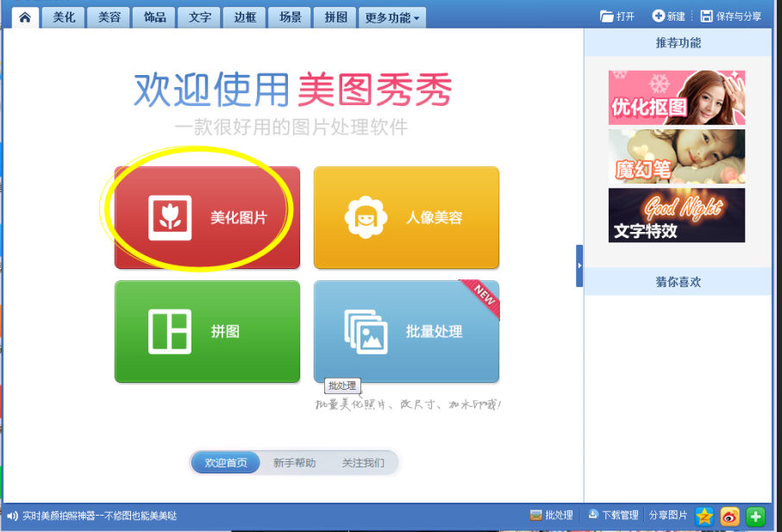Open the 优化抠图 recommended thumbnail

click(676, 97)
